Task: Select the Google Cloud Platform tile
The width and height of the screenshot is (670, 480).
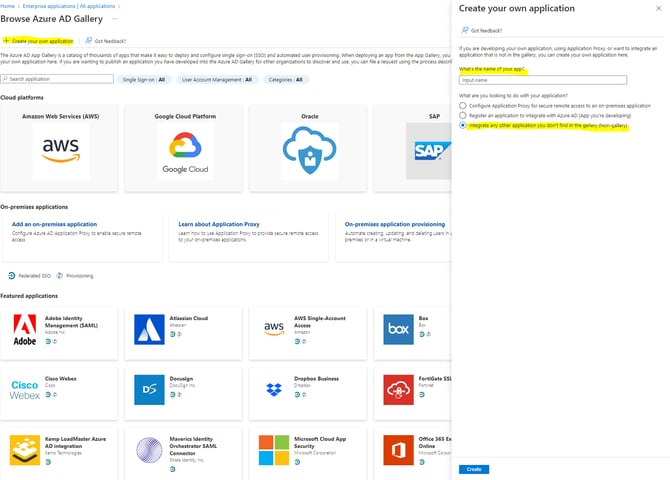Action: click(184, 148)
